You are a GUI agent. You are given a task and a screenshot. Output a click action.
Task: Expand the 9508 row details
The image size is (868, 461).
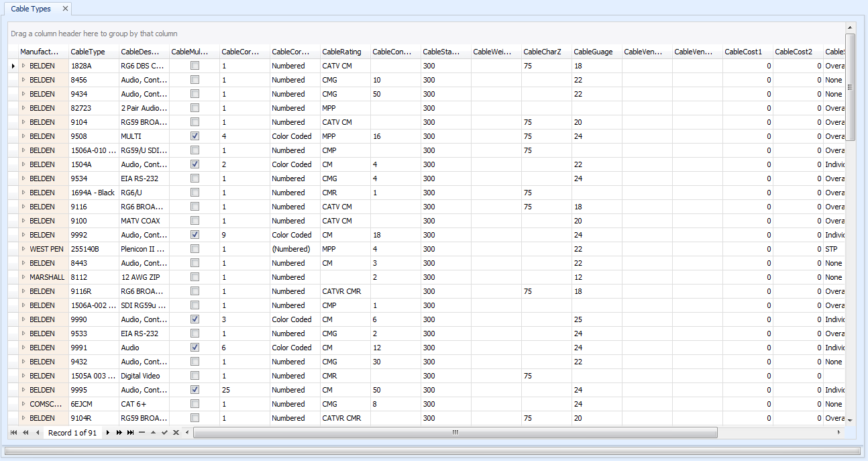tap(23, 136)
